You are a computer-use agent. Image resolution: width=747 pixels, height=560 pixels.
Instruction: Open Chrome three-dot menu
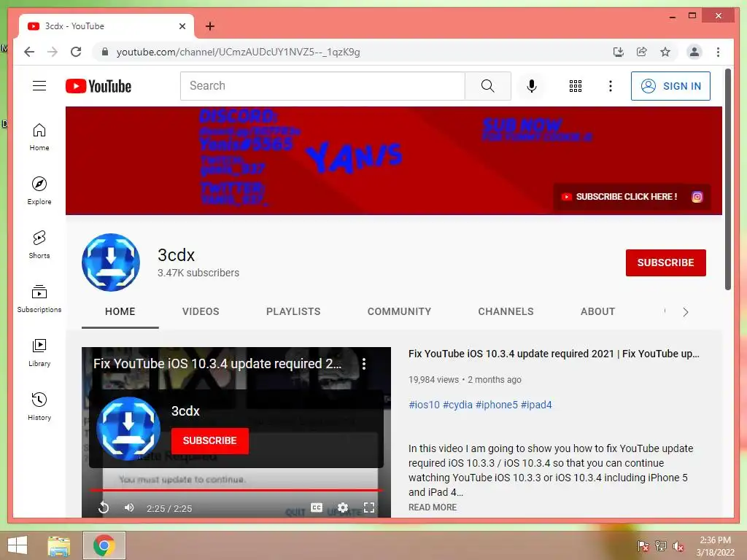pos(718,52)
